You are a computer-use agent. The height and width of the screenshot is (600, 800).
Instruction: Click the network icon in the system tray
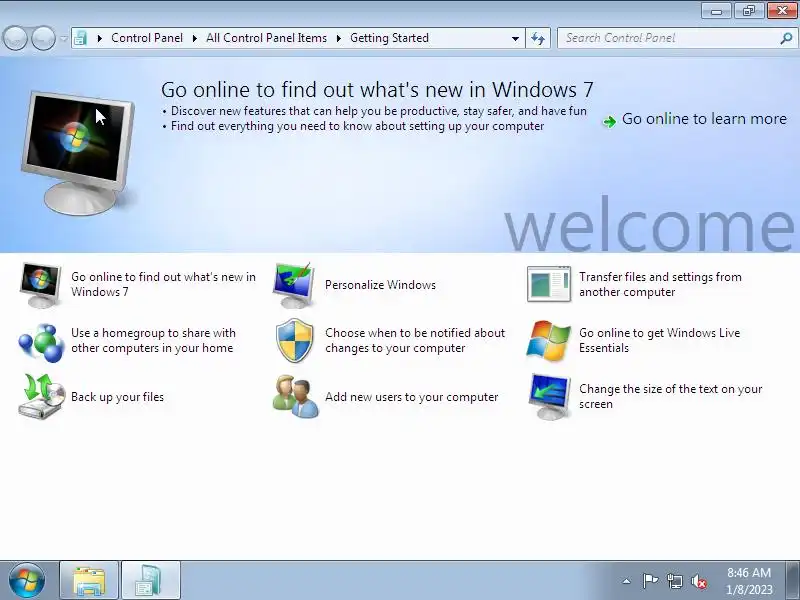pos(675,581)
